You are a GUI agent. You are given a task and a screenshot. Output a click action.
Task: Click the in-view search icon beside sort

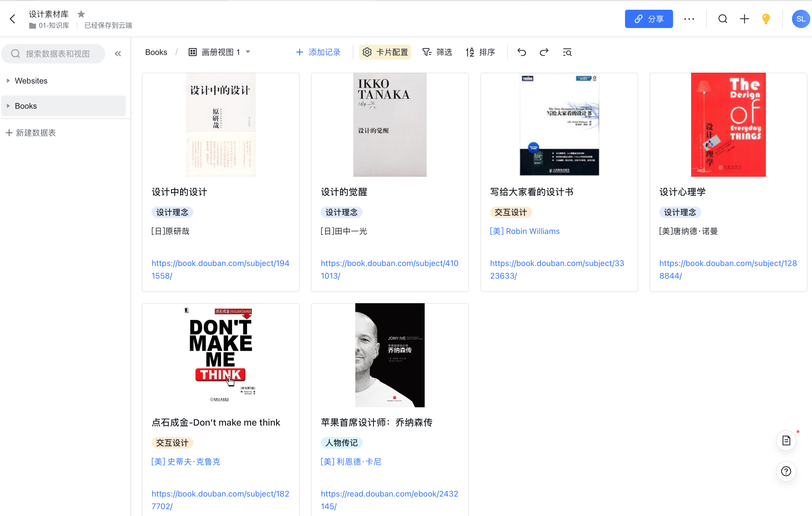567,52
